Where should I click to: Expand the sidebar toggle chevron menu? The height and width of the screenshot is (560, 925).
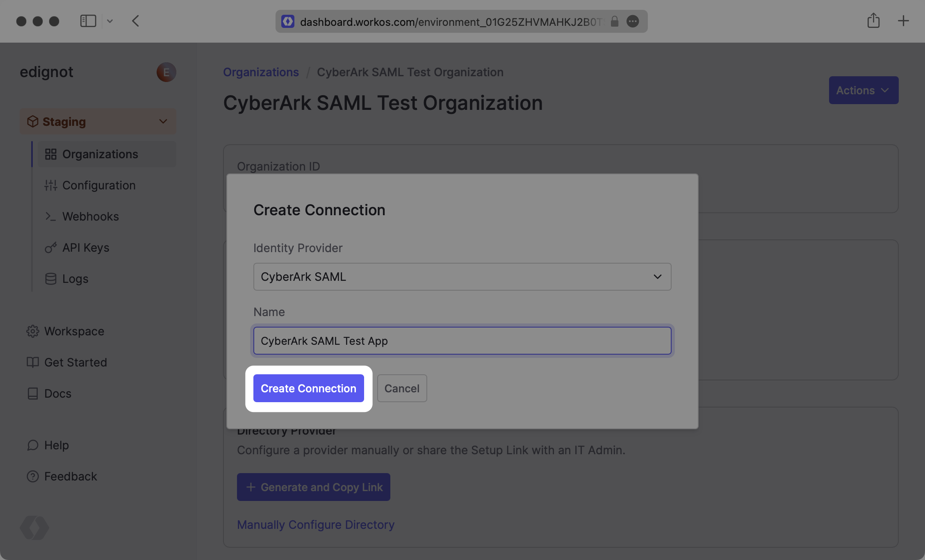click(110, 21)
